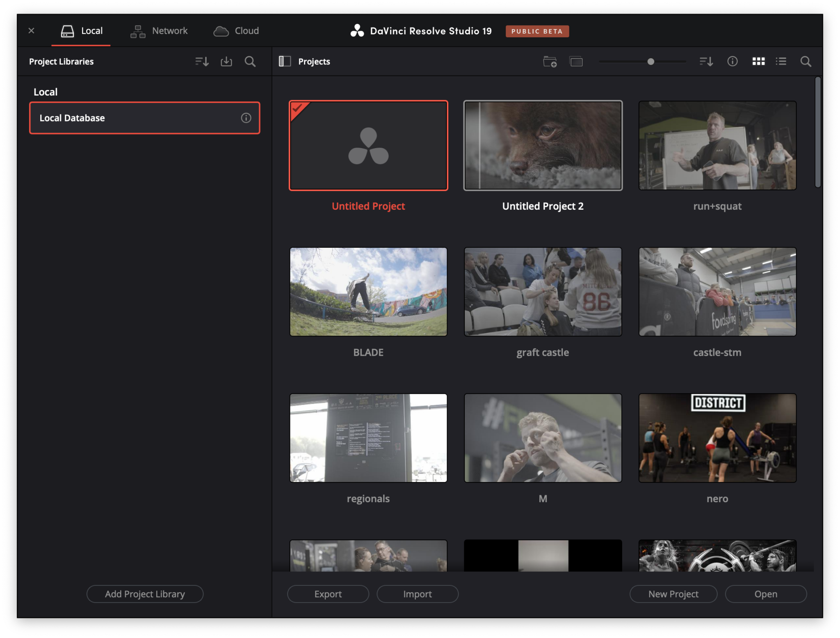Click the 'BLADE' project name
The image size is (840, 638).
coord(368,352)
